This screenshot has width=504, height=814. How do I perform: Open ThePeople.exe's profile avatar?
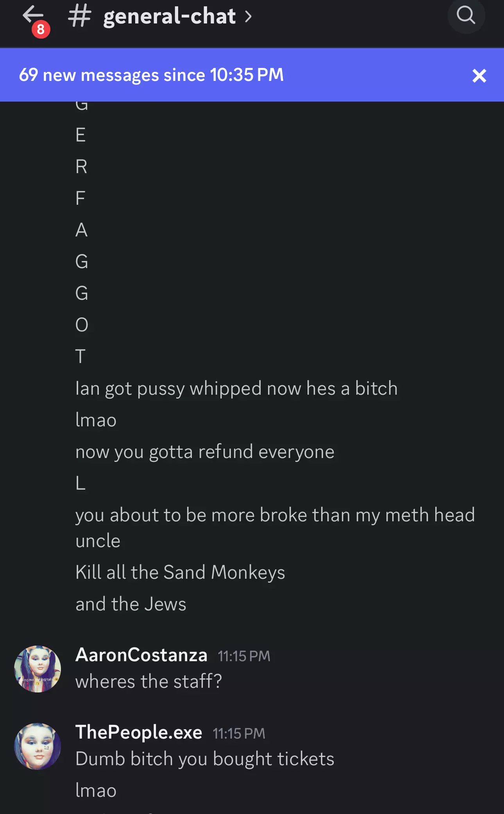pyautogui.click(x=38, y=746)
